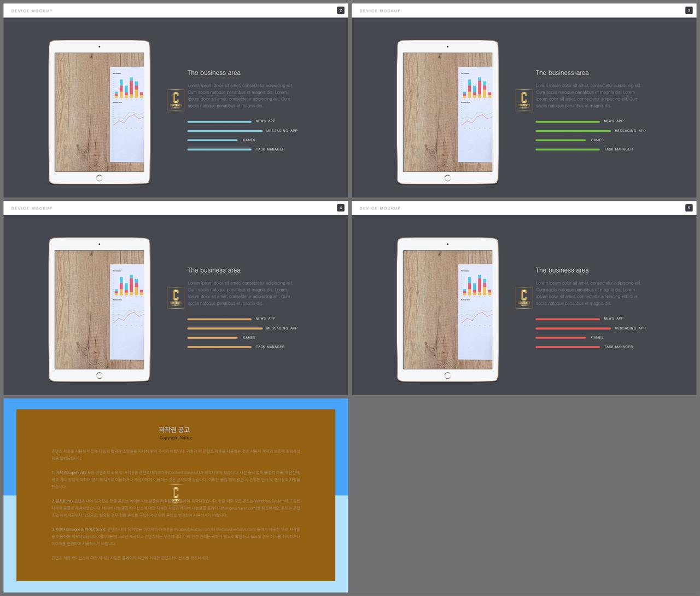Click the gold C logo on slide 3
This screenshot has width=700, height=596.
[524, 100]
